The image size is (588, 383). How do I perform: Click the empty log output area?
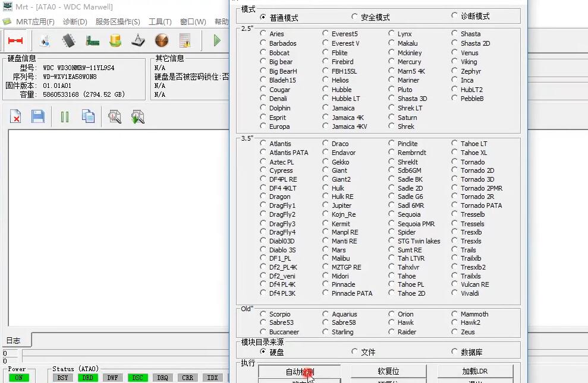[x=118, y=228]
